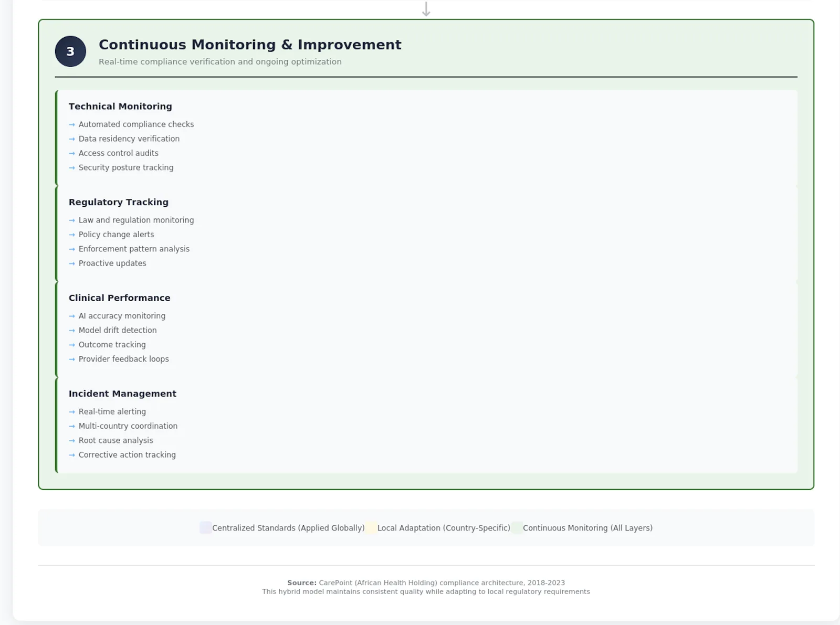Select the Continuous Monitoring & Improvement heading
This screenshot has width=840, height=625.
250,45
